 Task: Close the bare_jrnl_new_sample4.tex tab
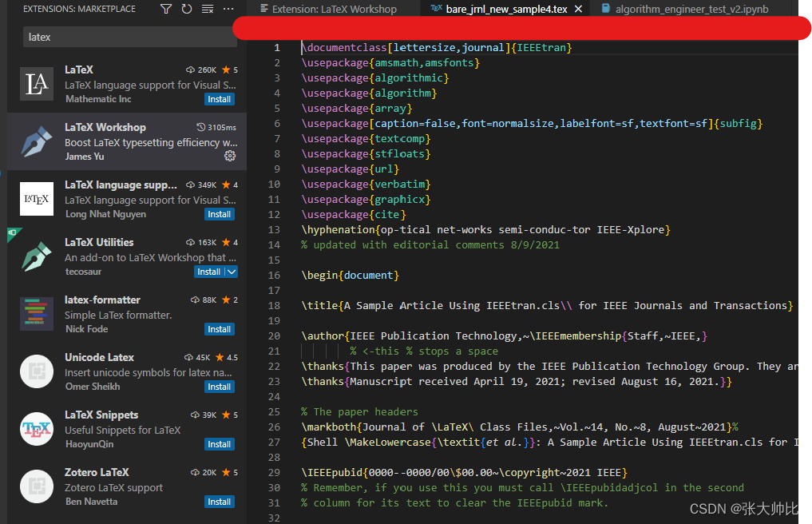578,9
